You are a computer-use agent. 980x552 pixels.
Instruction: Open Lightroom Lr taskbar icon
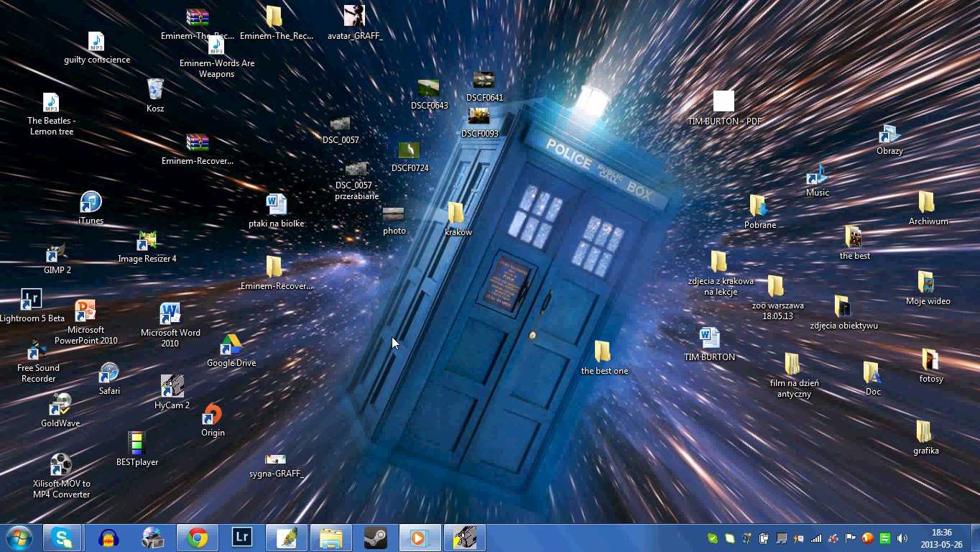click(242, 538)
